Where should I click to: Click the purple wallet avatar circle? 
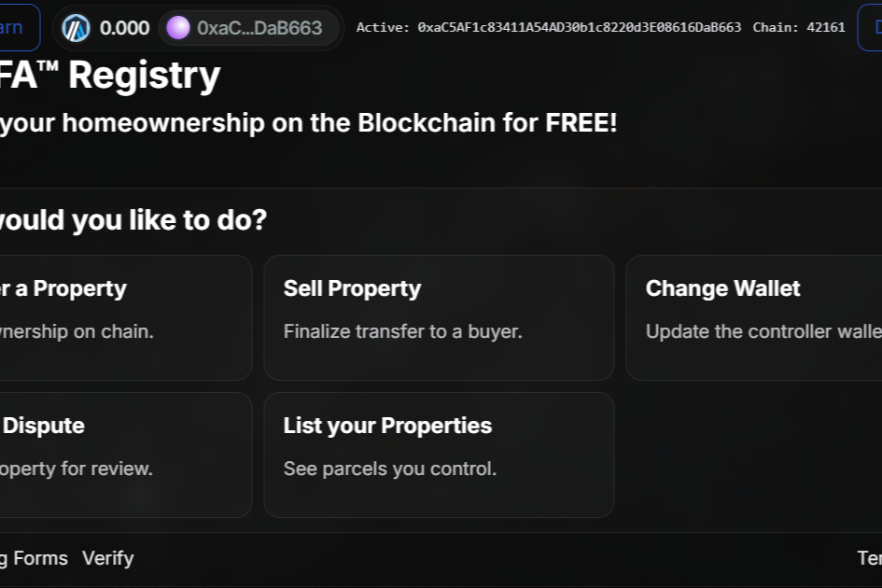coord(178,28)
